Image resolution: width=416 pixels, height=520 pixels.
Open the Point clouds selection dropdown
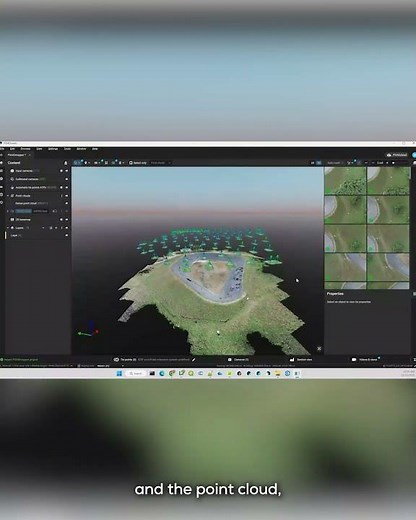point(161,163)
